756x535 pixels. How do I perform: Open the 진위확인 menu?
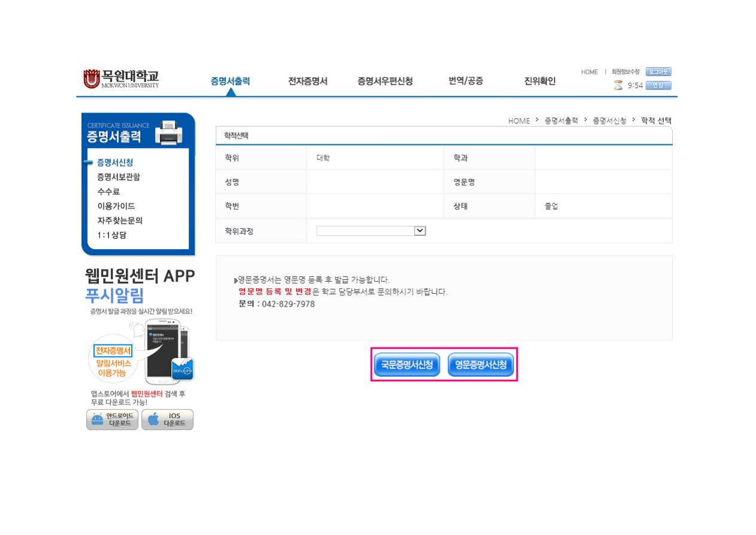tap(540, 81)
